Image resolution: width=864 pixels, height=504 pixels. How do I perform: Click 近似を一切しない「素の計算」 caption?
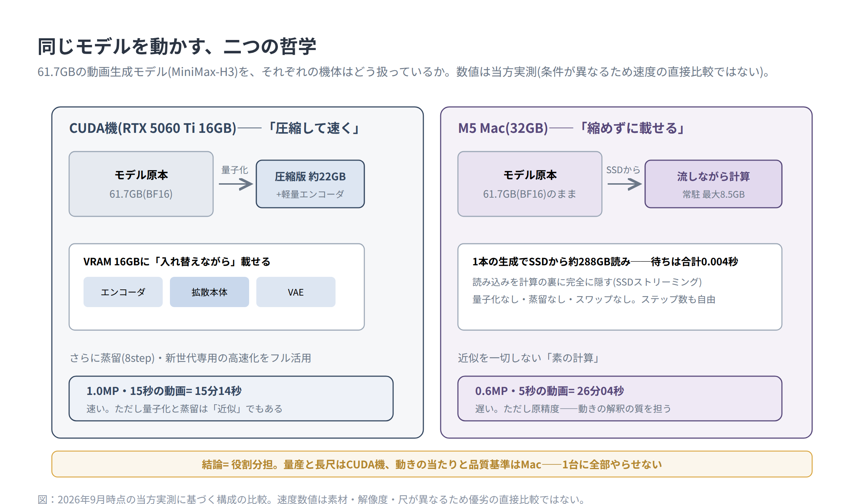click(528, 358)
